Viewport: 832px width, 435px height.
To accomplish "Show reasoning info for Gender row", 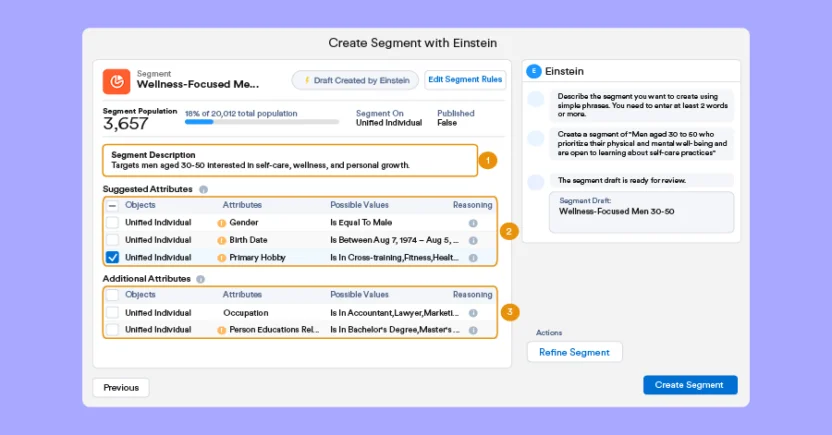I will click(x=473, y=223).
